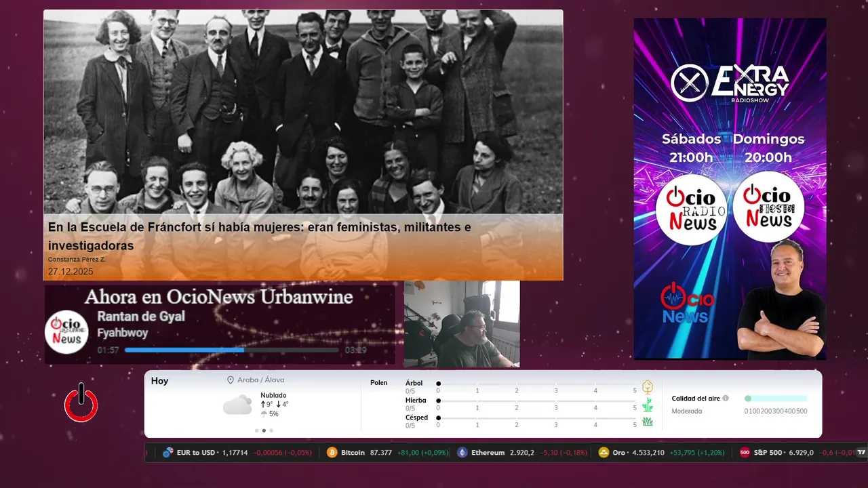Click the elapsed time 01:57
The height and width of the screenshot is (488, 868).
[x=108, y=350]
